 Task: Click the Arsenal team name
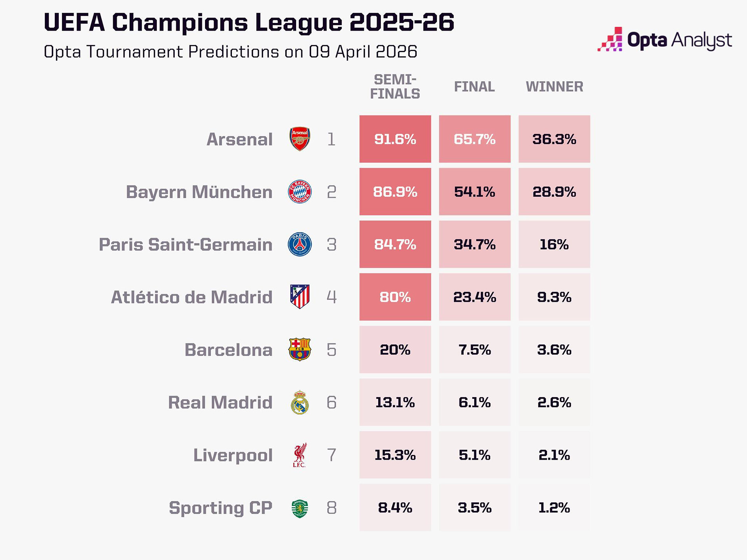pos(239,139)
